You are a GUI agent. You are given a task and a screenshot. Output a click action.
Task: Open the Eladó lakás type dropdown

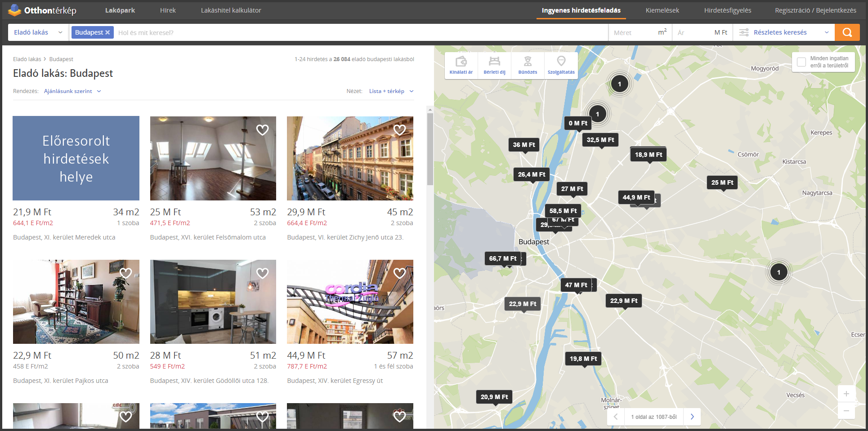[38, 32]
